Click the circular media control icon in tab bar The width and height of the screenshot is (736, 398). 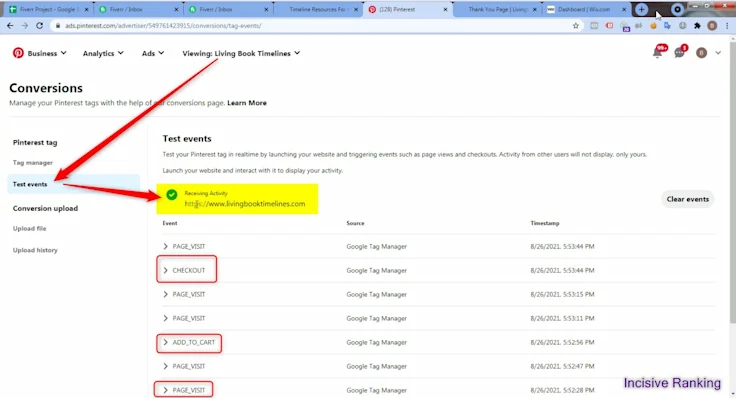pyautogui.click(x=677, y=9)
